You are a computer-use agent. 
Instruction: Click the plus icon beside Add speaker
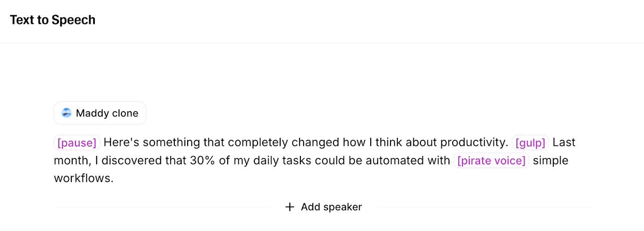[290, 207]
